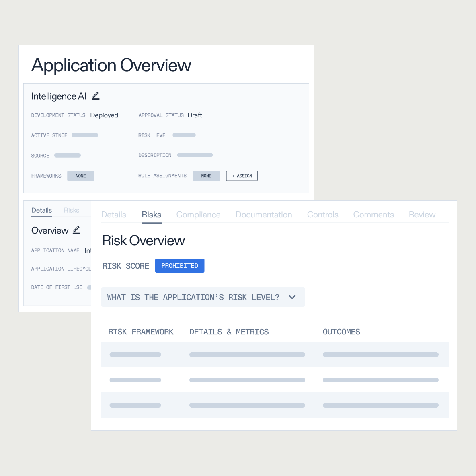This screenshot has height=476, width=476.
Task: Click the PROHIBITED risk score badge
Action: tap(180, 265)
